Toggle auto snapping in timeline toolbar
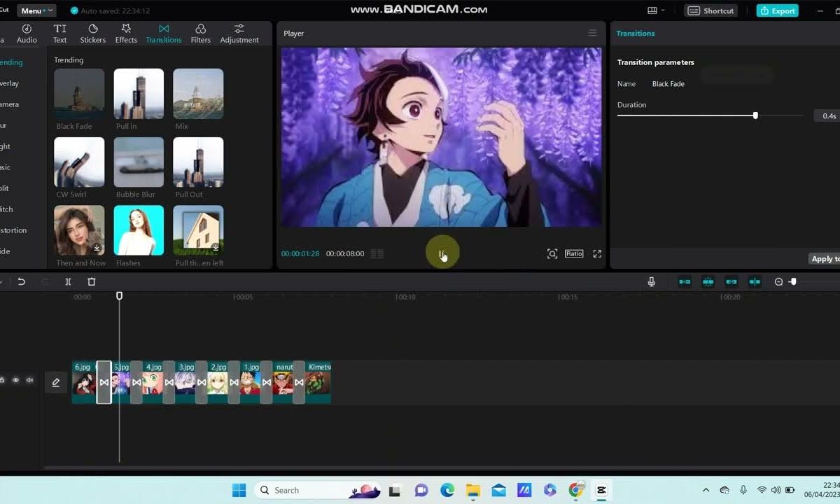 pos(708,281)
